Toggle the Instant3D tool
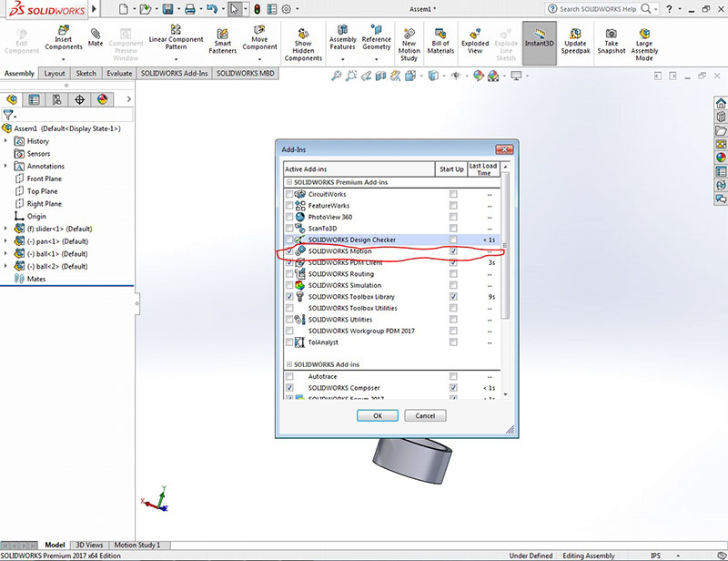This screenshot has width=728, height=561. [x=539, y=43]
